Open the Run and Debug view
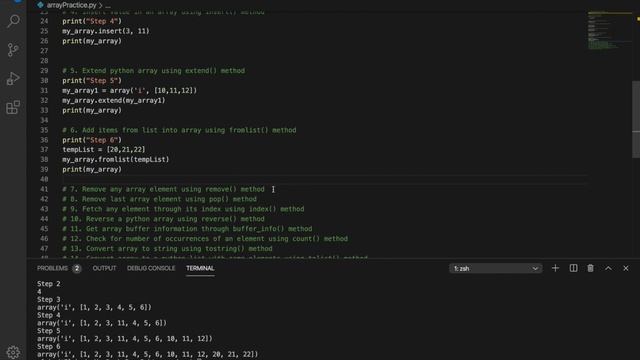 tap(13, 78)
